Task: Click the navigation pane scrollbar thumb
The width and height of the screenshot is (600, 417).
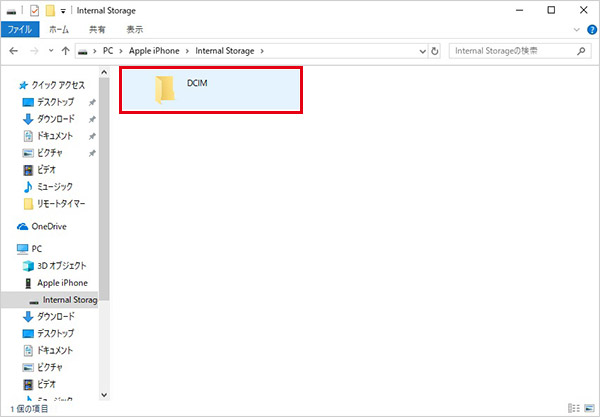Action: 104,189
